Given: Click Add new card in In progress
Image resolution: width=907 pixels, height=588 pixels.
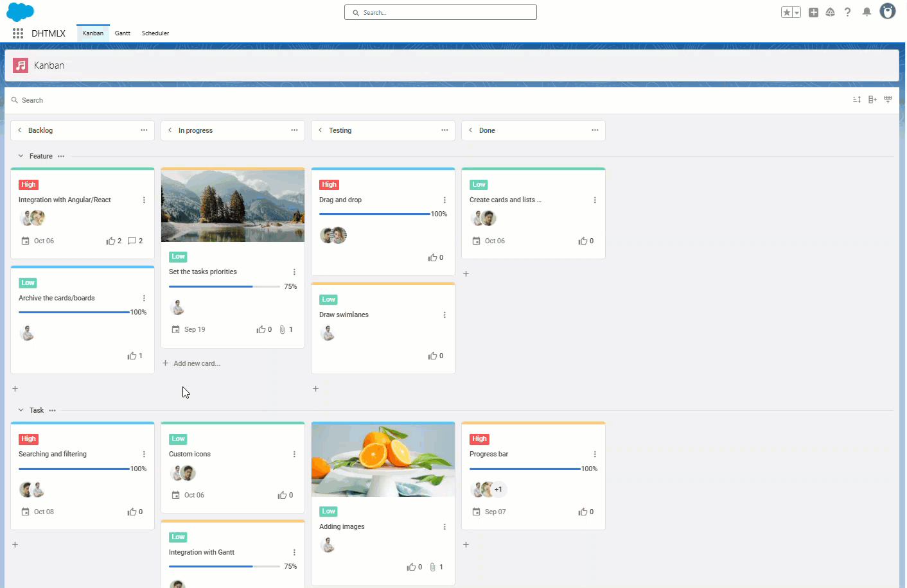Looking at the screenshot, I should tap(191, 363).
